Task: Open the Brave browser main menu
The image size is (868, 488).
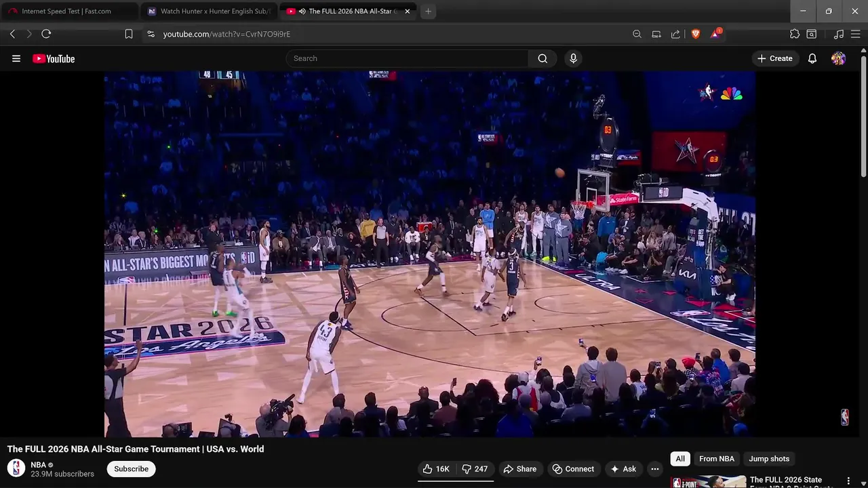Action: pyautogui.click(x=856, y=34)
